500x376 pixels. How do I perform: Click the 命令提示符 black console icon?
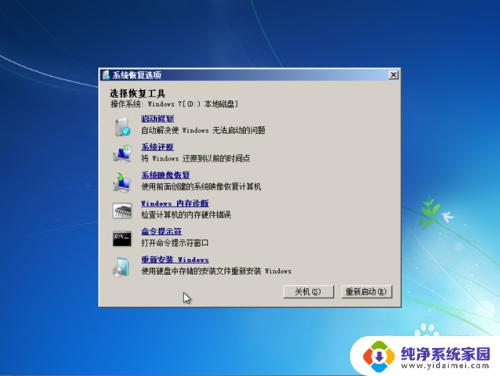pos(122,239)
